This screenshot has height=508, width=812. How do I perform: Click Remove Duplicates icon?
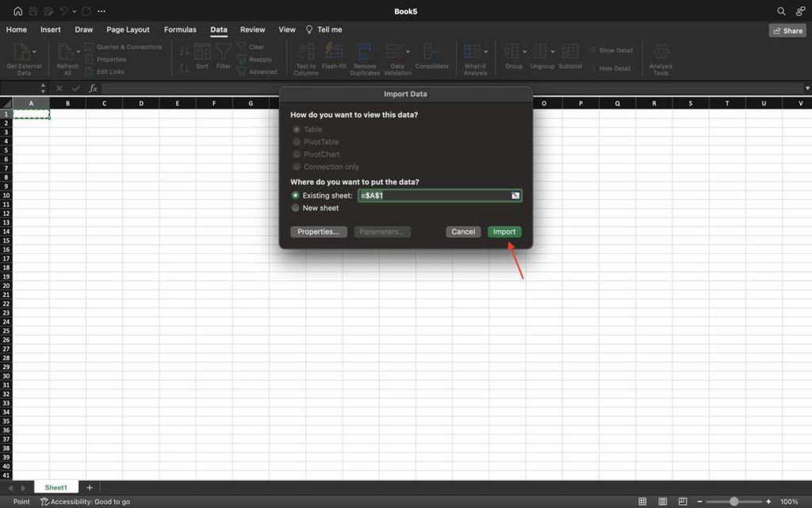coord(365,52)
